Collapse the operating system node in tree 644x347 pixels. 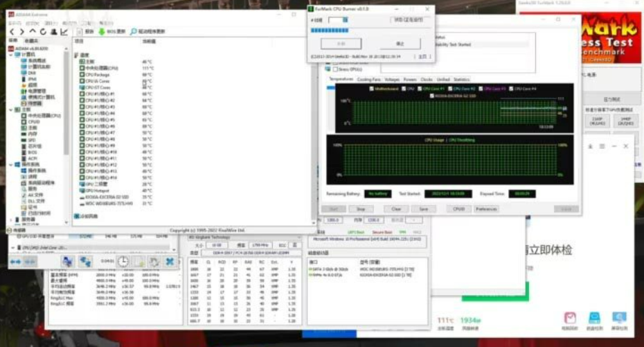click(x=11, y=165)
